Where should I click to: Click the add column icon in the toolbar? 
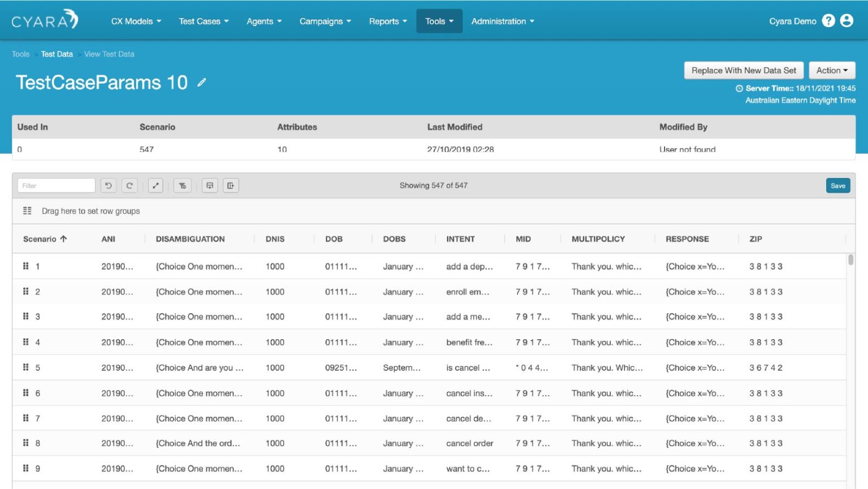(x=229, y=185)
